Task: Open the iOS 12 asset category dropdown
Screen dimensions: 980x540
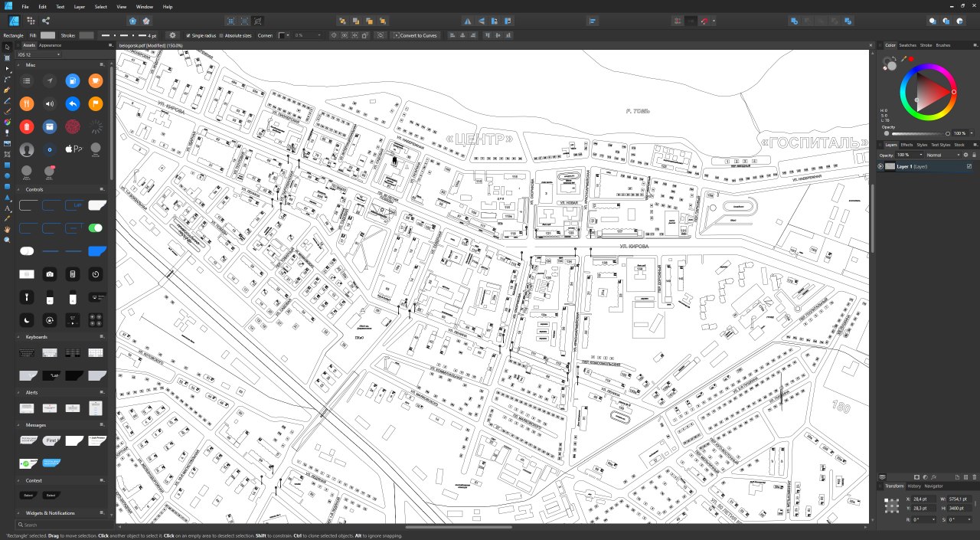Action: (39, 54)
